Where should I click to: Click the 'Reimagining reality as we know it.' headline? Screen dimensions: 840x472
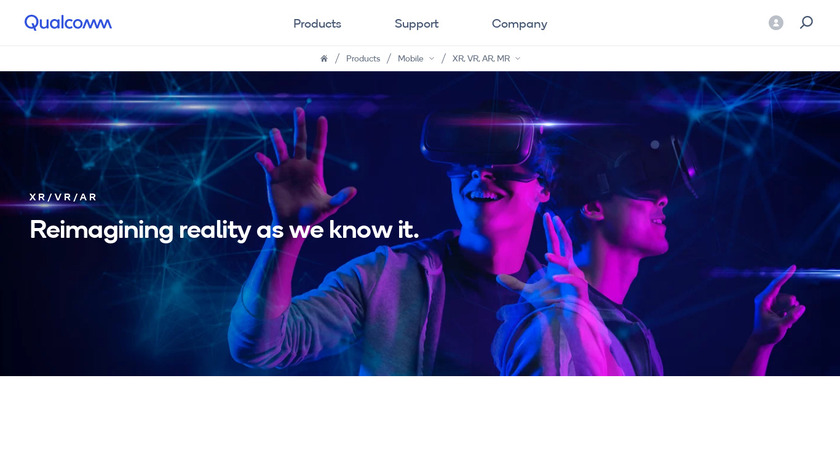pyautogui.click(x=224, y=230)
